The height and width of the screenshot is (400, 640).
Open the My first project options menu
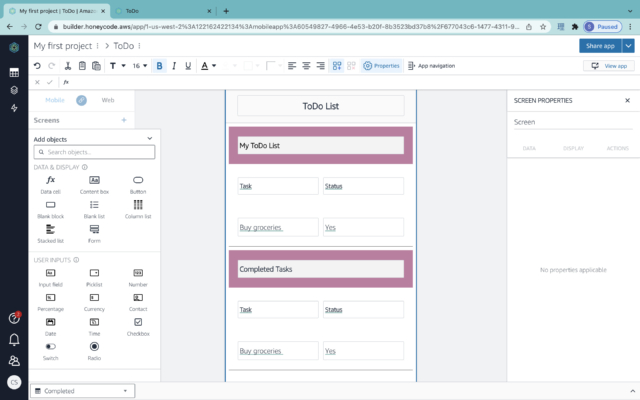[98, 46]
